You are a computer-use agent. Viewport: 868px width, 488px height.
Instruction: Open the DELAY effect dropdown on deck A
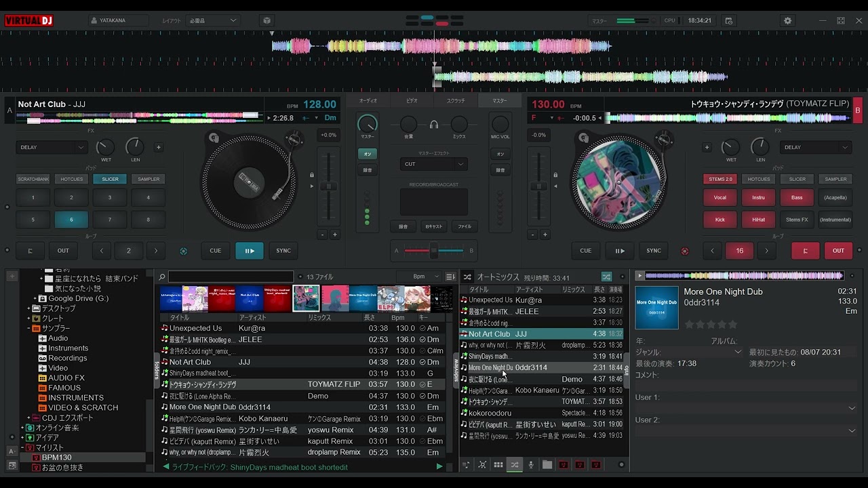click(52, 147)
